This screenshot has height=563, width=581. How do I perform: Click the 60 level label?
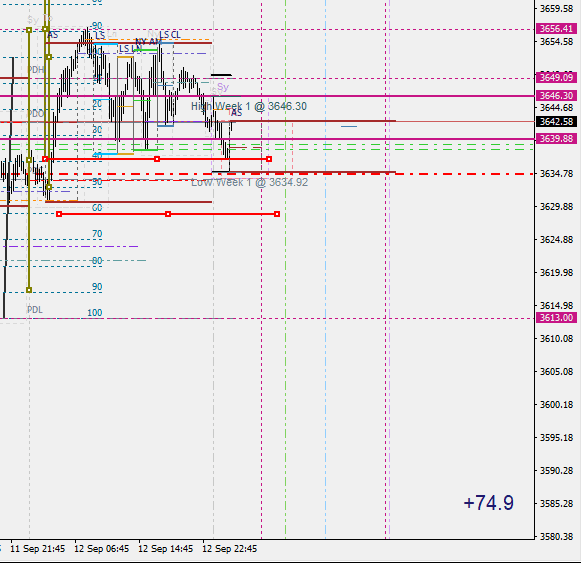[x=97, y=208]
